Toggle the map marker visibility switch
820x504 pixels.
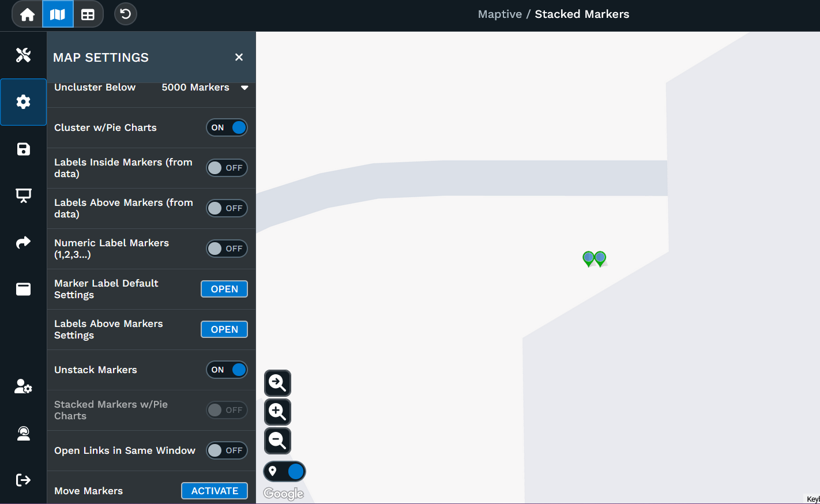(285, 472)
